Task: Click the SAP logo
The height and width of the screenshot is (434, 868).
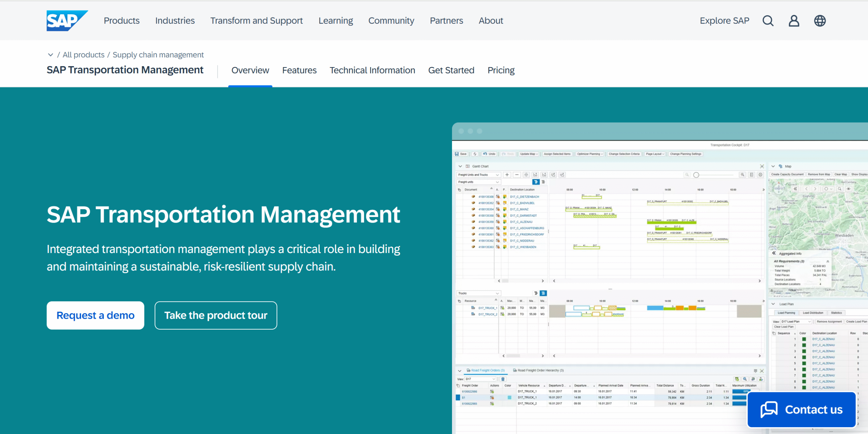Action: 67,21
